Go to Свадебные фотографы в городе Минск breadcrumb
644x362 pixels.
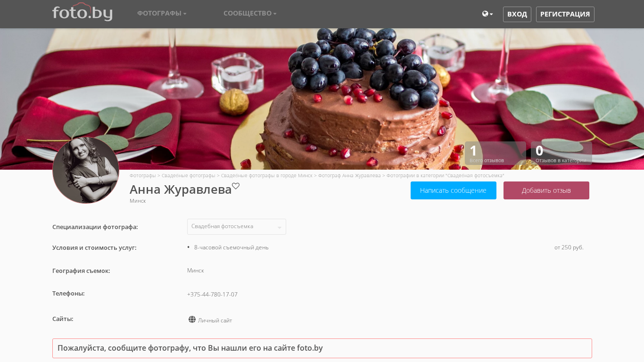click(x=267, y=175)
